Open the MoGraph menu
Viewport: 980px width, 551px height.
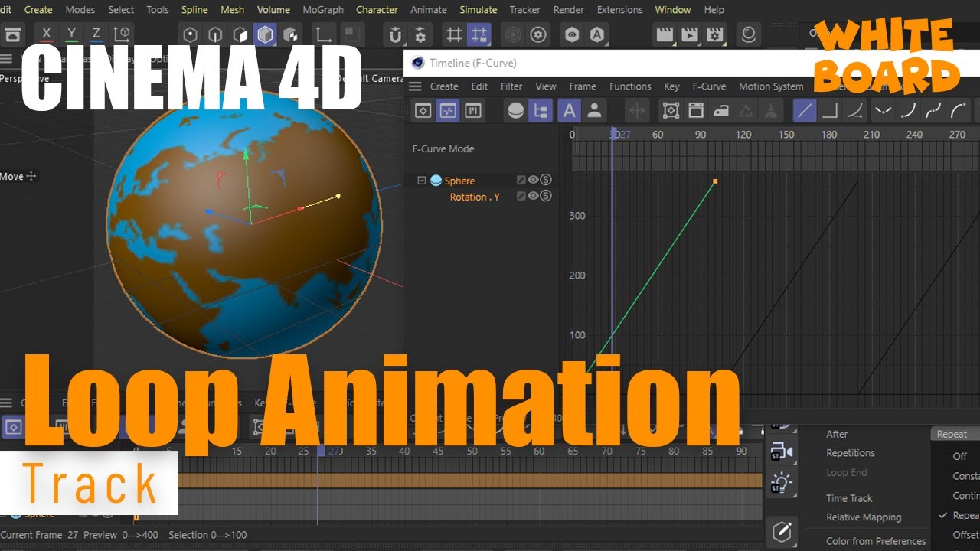coord(322,10)
